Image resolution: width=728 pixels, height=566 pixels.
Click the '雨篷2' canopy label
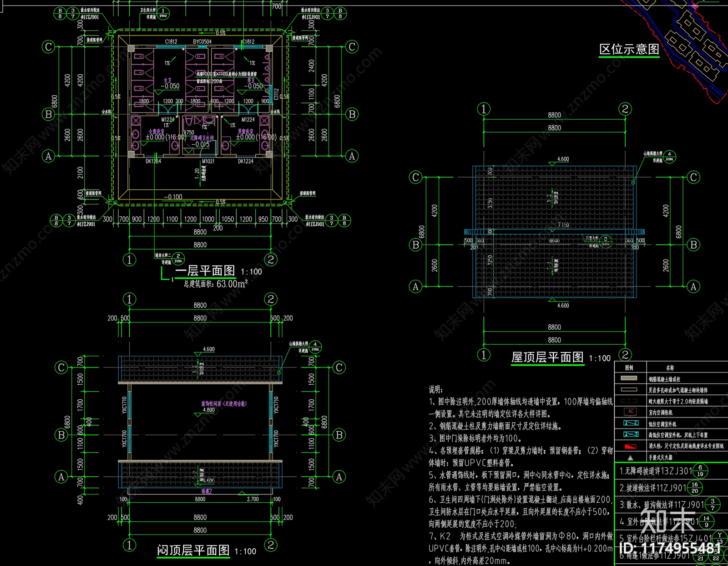(207, 491)
